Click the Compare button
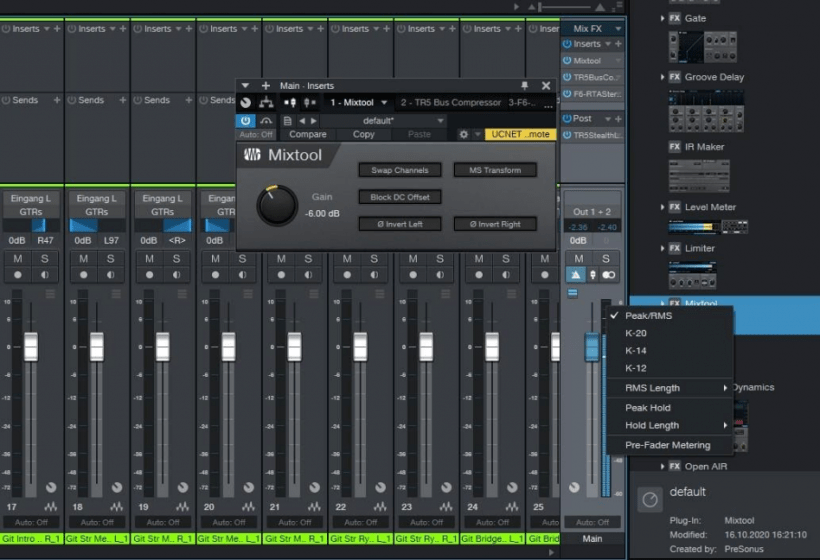 tap(308, 134)
